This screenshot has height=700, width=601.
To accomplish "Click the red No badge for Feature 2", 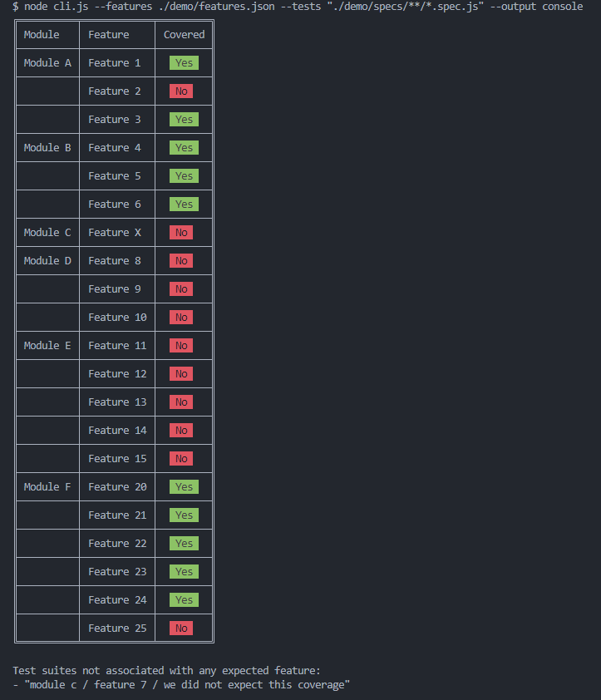I will 181,91.
